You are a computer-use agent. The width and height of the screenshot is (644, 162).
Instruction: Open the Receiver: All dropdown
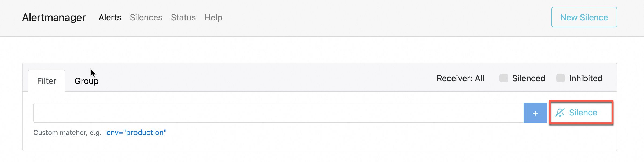pos(460,78)
